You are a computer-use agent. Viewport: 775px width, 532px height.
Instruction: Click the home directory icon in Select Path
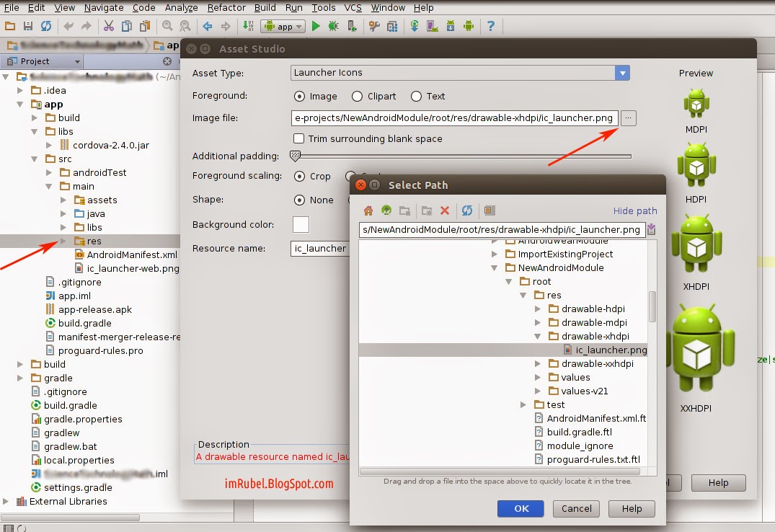pos(369,210)
